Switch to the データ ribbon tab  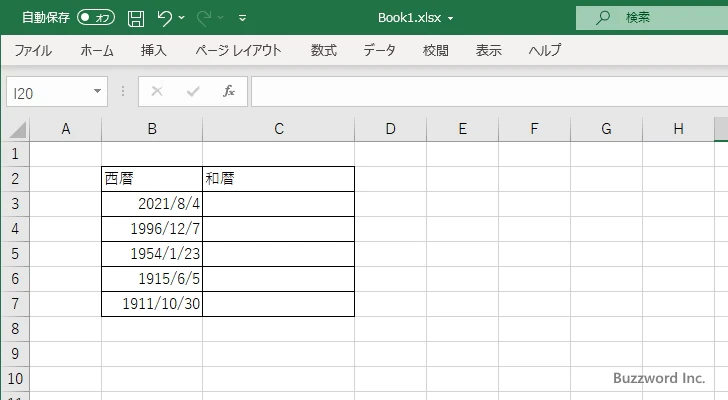[x=379, y=50]
